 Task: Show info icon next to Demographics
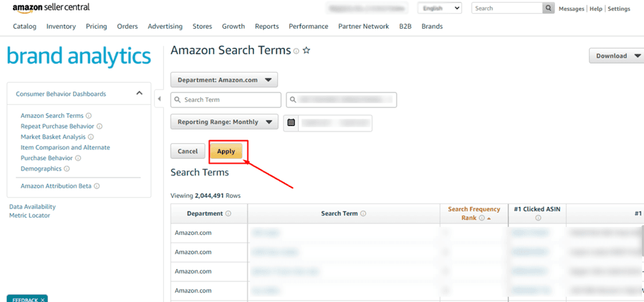66,168
